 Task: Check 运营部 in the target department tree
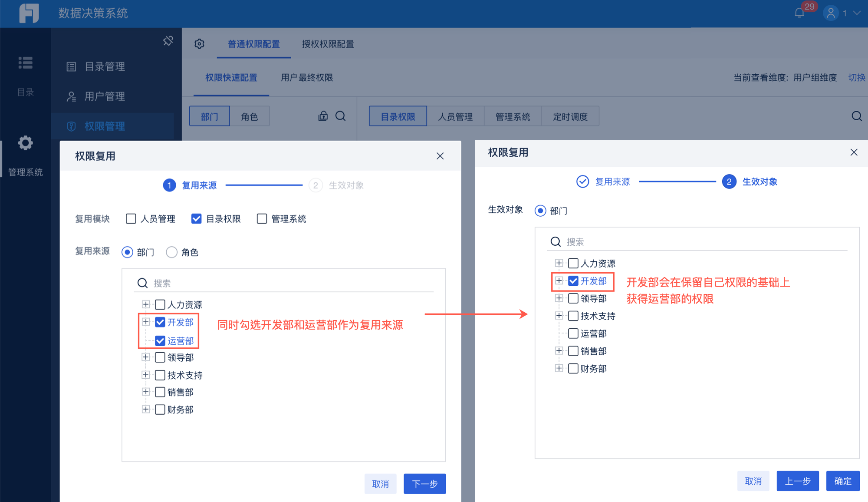(573, 334)
